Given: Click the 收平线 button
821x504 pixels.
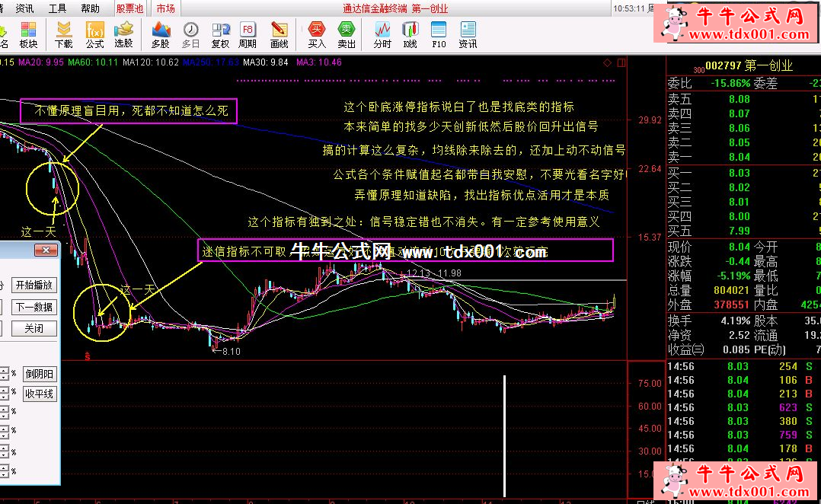Looking at the screenshot, I should [40, 394].
